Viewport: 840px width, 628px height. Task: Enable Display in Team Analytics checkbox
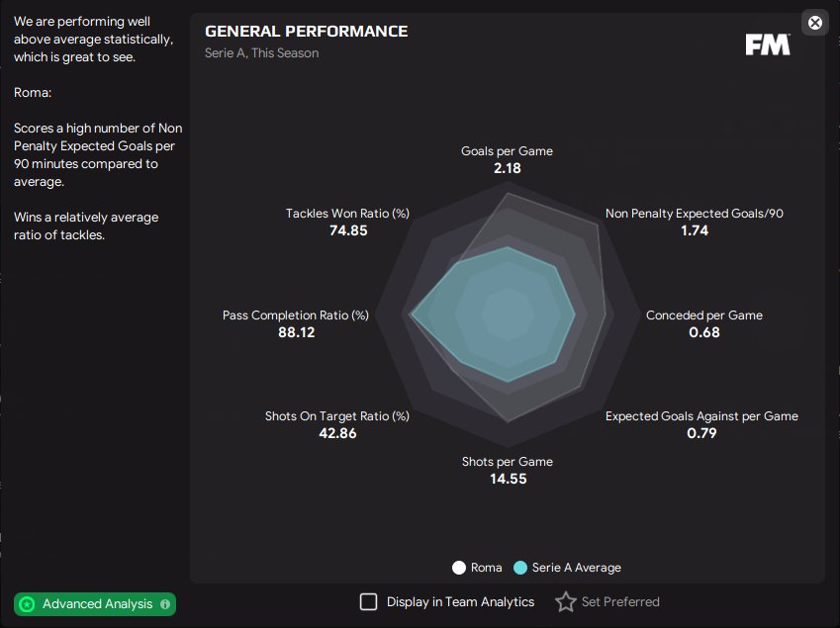(x=368, y=601)
